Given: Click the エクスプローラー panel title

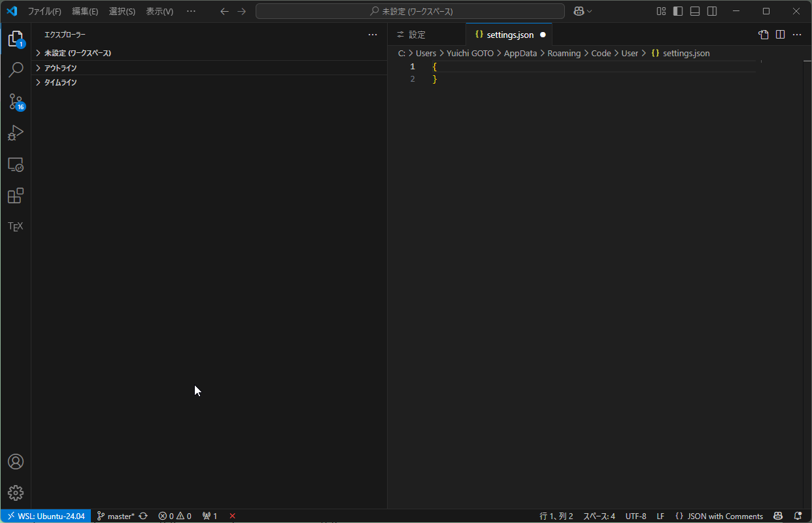Looking at the screenshot, I should 65,35.
